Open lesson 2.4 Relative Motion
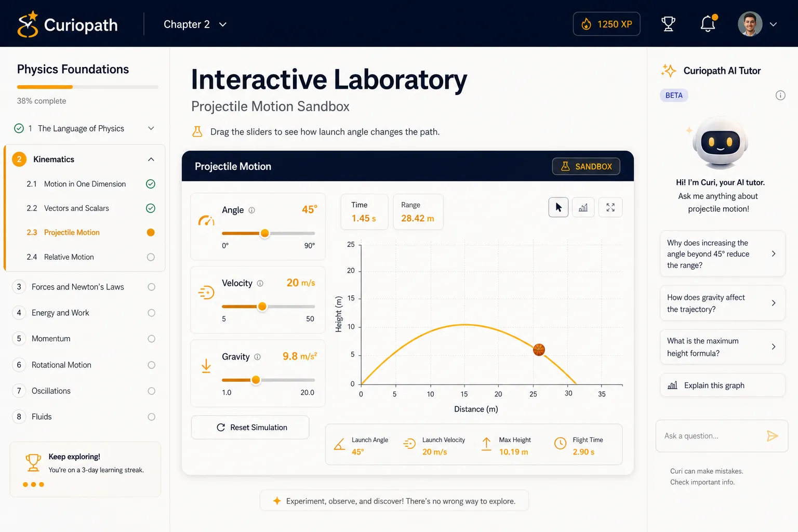Viewport: 798px width, 532px height. pos(69,257)
